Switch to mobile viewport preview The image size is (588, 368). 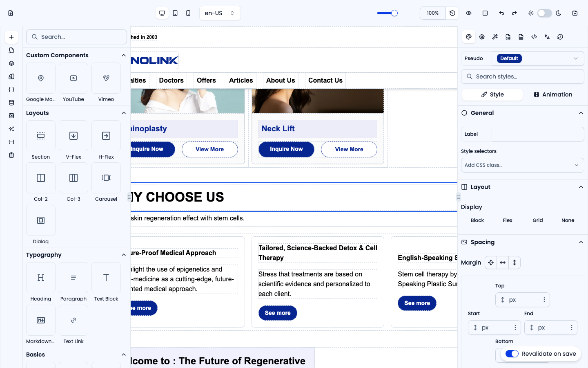188,13
